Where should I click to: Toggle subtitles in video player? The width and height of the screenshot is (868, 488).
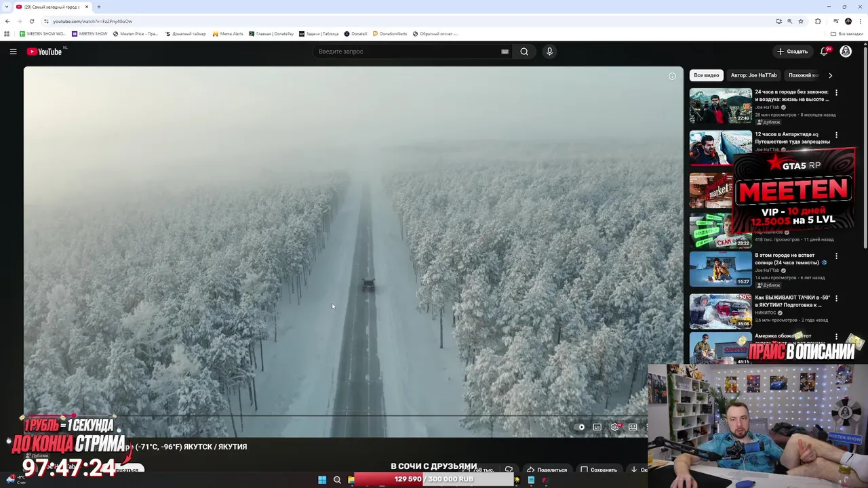(x=597, y=427)
